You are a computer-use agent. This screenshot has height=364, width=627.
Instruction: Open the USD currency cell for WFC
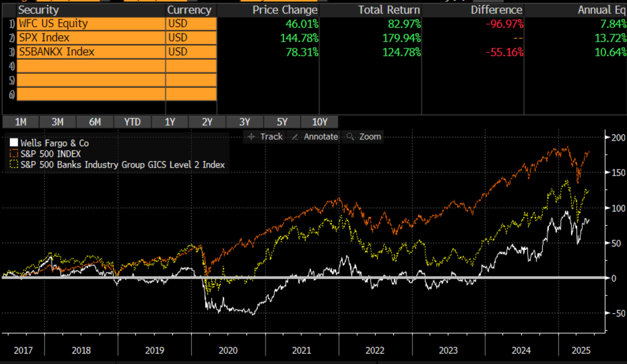click(191, 24)
